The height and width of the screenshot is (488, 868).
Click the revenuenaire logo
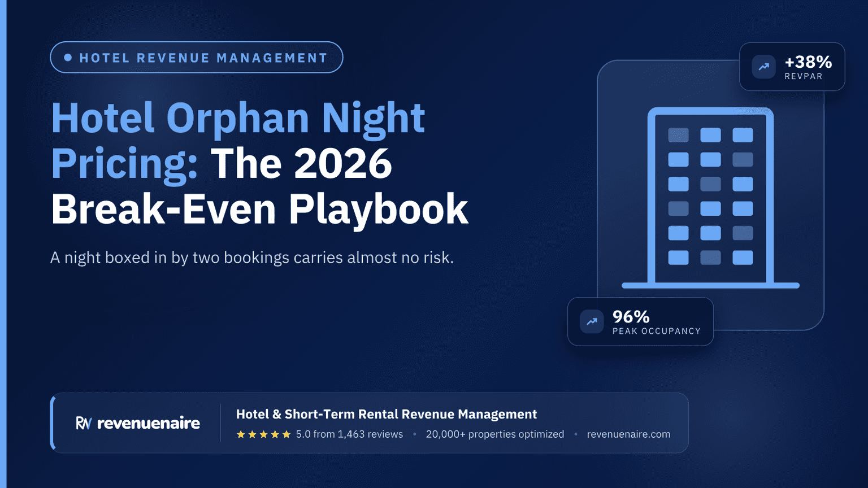coord(138,423)
